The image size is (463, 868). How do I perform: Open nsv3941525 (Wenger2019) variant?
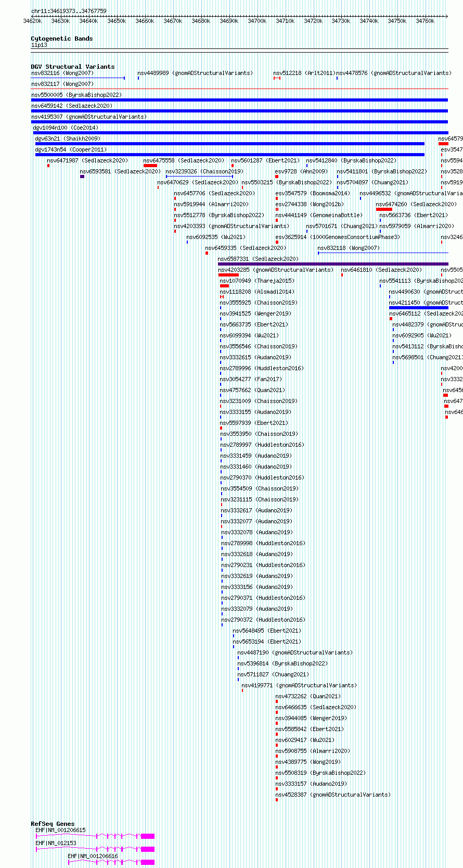tap(255, 313)
